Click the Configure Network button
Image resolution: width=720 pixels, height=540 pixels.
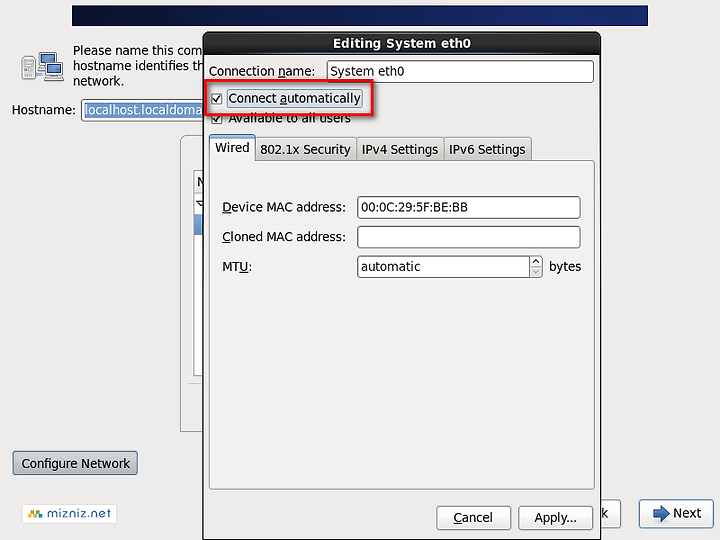(75, 463)
